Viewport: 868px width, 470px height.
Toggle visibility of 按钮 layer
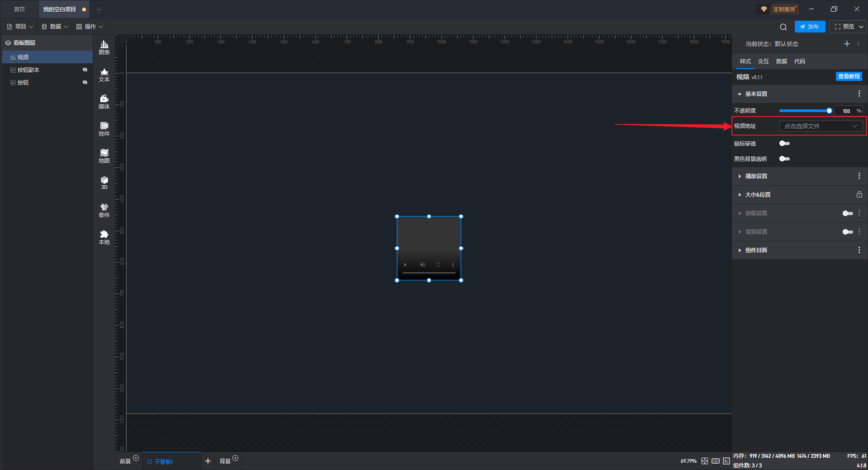(85, 82)
